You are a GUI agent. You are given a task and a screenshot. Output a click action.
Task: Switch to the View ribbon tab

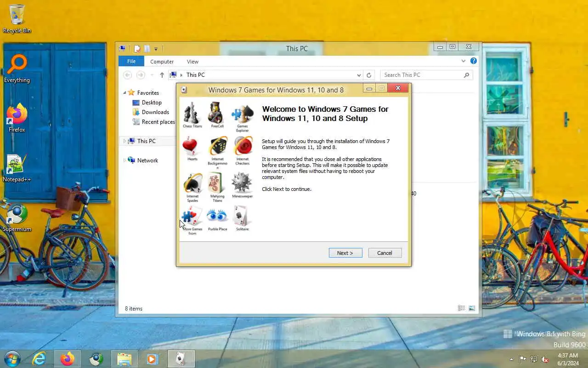click(x=192, y=62)
